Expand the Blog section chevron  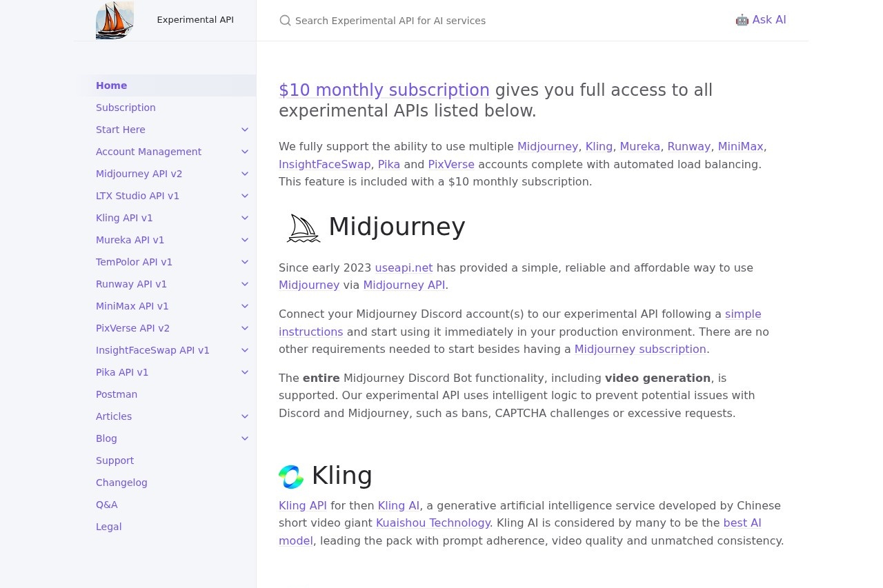(x=245, y=438)
